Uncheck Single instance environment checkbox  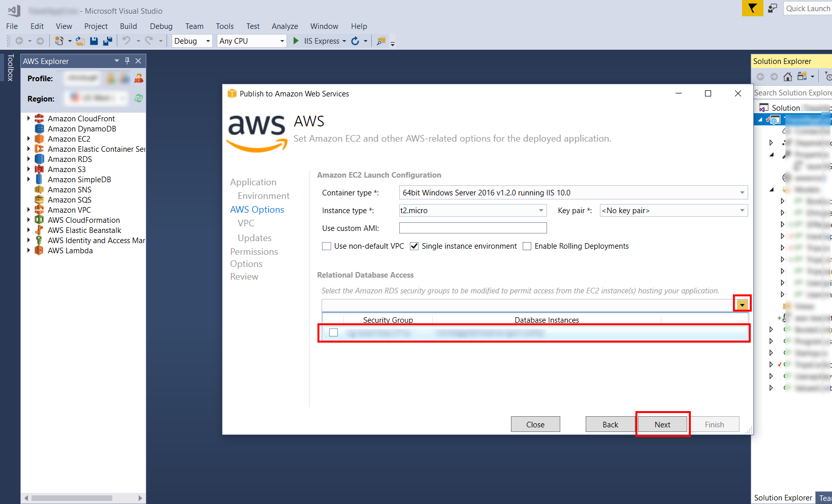click(414, 246)
